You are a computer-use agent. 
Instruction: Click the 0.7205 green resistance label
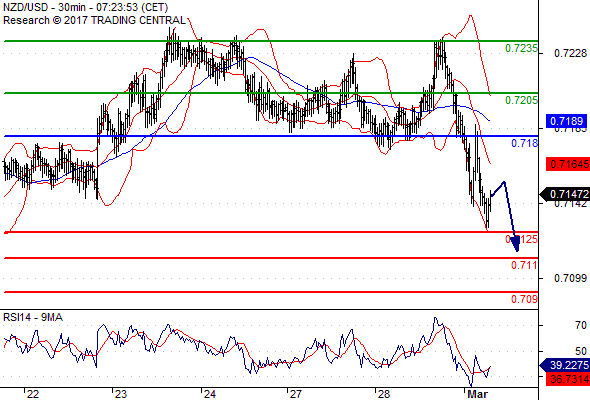pyautogui.click(x=521, y=100)
